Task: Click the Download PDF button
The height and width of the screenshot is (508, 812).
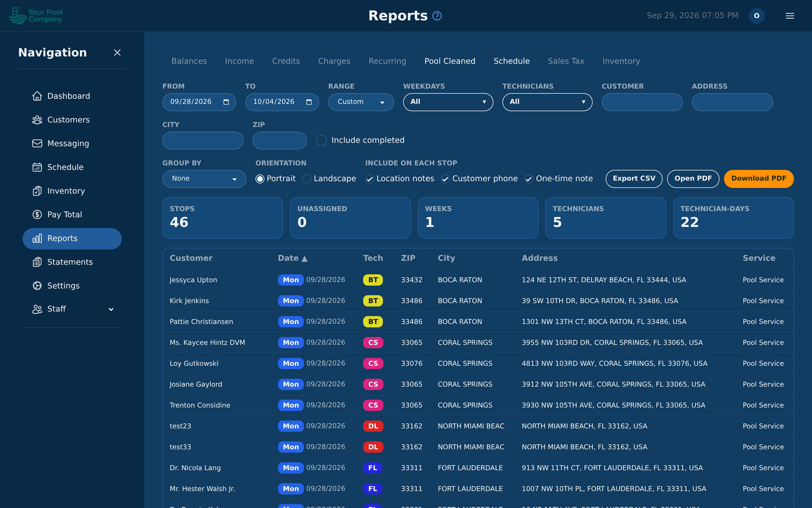Action: [758, 179]
